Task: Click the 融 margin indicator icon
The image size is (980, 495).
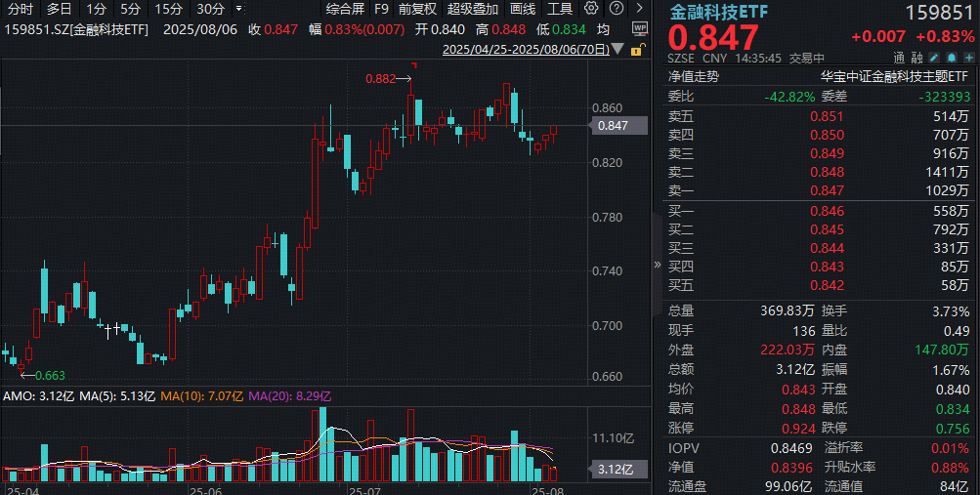Action: click(x=916, y=58)
